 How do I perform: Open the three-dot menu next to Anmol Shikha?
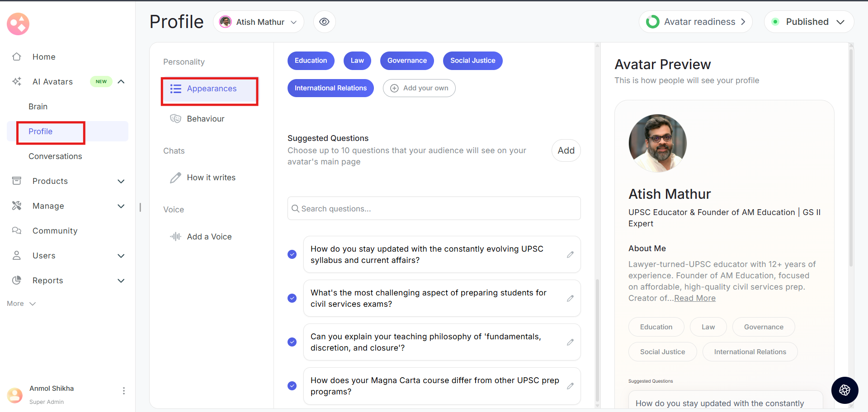pyautogui.click(x=124, y=391)
